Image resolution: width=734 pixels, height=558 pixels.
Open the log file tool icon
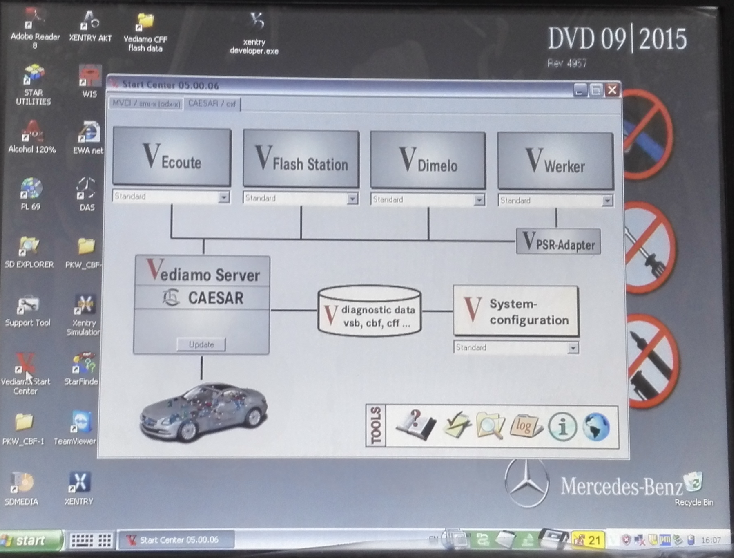[526, 425]
